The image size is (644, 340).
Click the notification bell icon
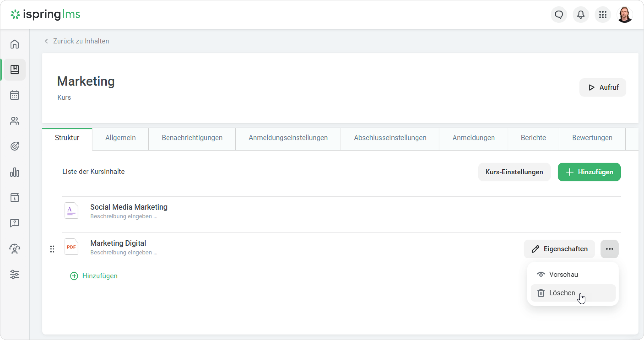pos(581,15)
